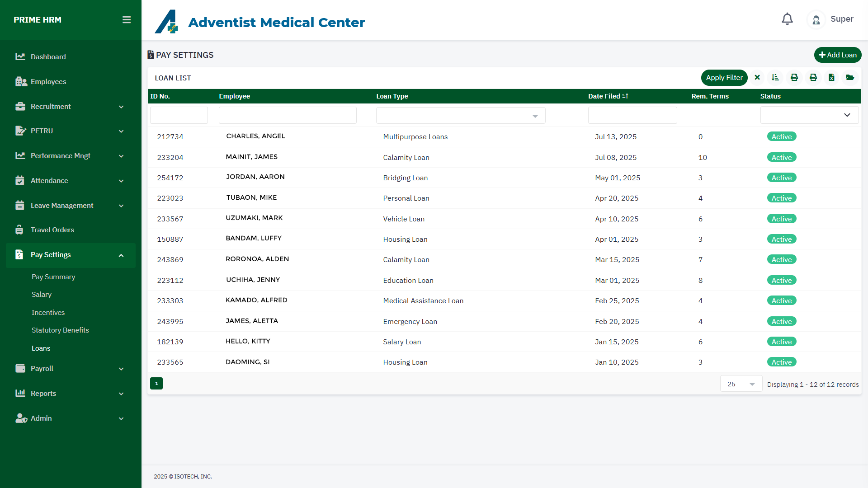Open the notifications bell

(x=787, y=19)
